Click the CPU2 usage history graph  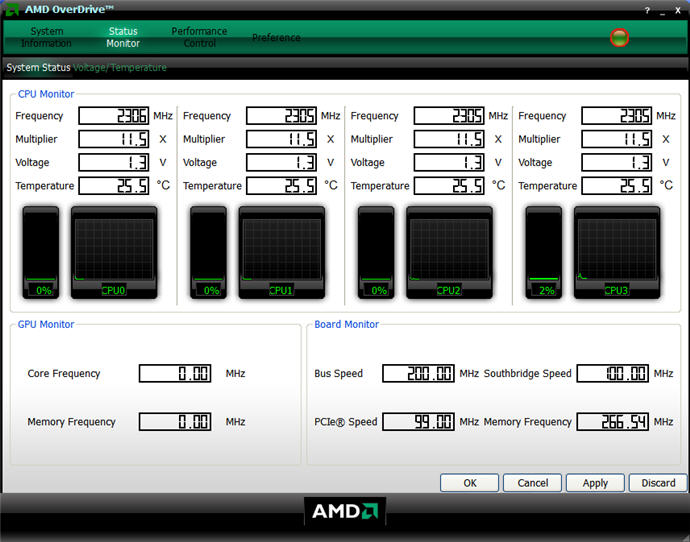(449, 253)
